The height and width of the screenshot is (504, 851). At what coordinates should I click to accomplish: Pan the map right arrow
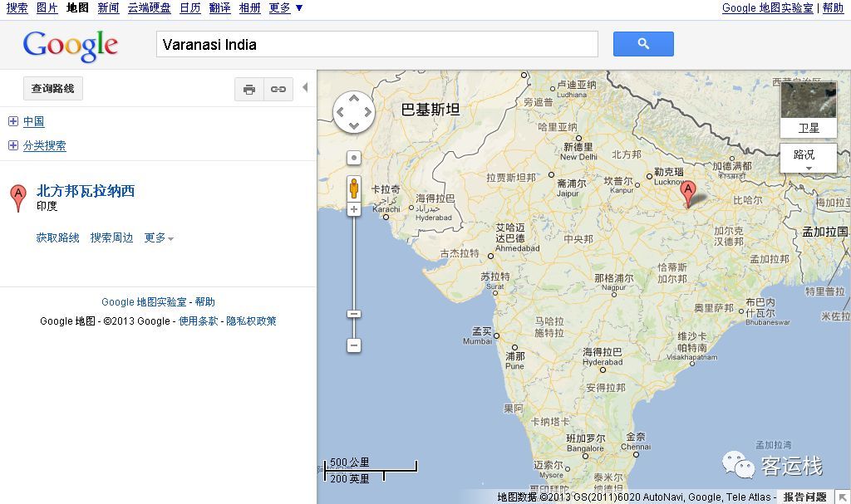point(368,112)
